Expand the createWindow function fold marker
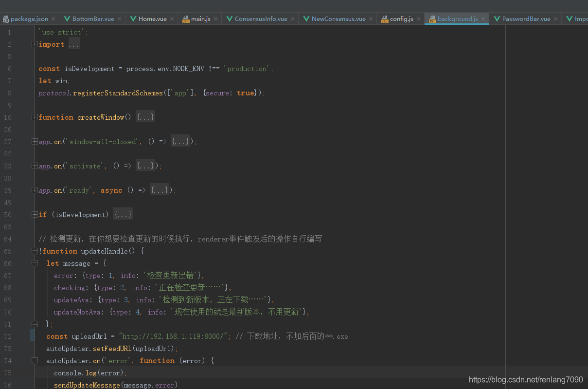588x389 pixels. click(x=35, y=117)
